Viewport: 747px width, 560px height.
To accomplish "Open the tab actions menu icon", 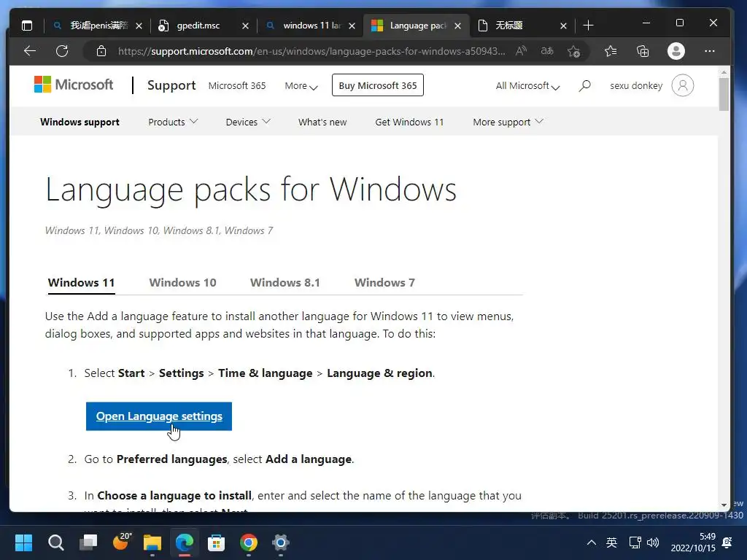I will click(x=27, y=26).
